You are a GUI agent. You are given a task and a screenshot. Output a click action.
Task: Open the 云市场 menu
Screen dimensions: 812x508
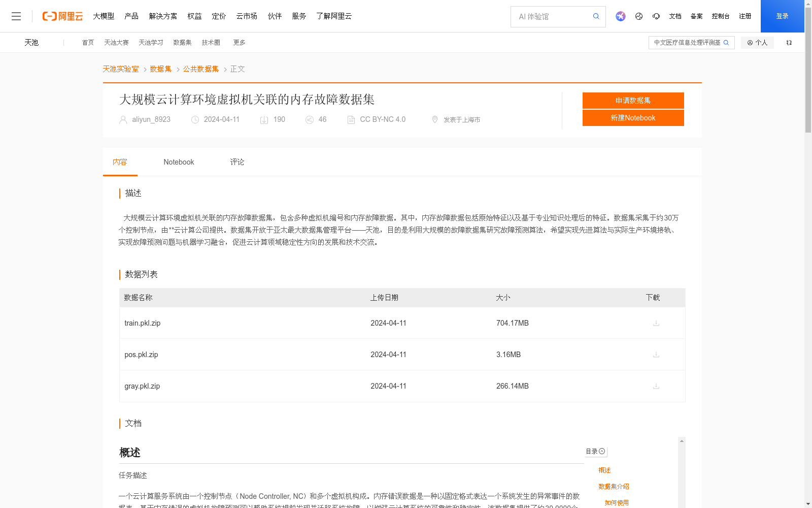(x=247, y=16)
